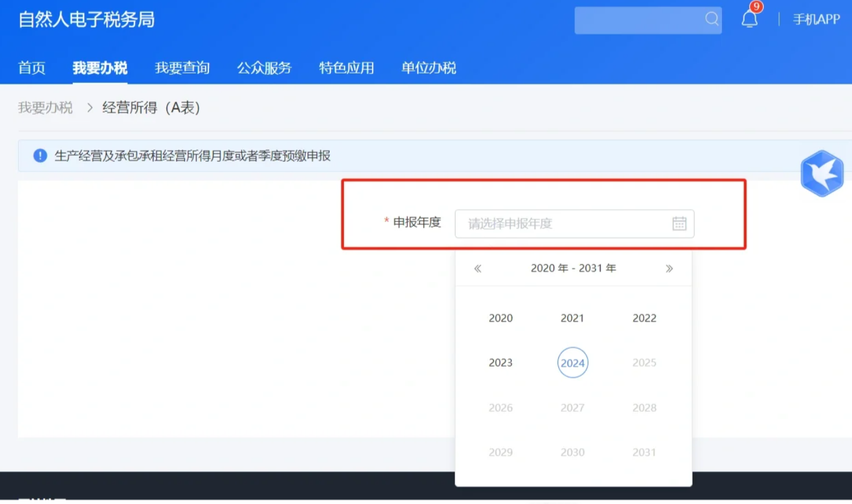Click the blue bird assistant icon

click(x=822, y=173)
